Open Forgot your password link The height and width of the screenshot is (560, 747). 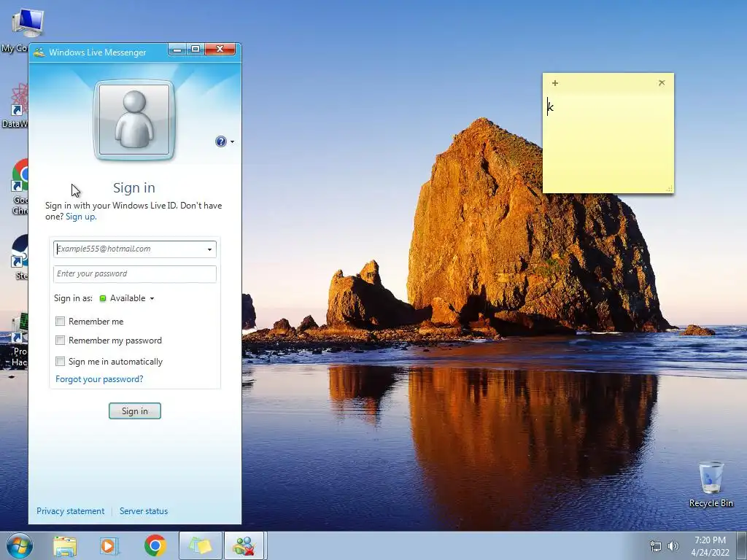(x=99, y=379)
